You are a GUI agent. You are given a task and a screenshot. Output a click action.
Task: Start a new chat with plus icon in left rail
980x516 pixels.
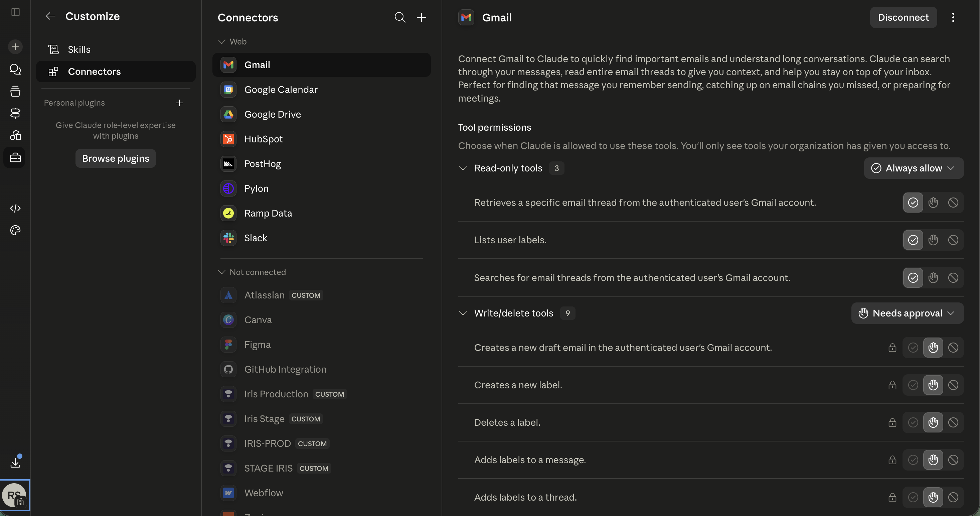tap(15, 47)
